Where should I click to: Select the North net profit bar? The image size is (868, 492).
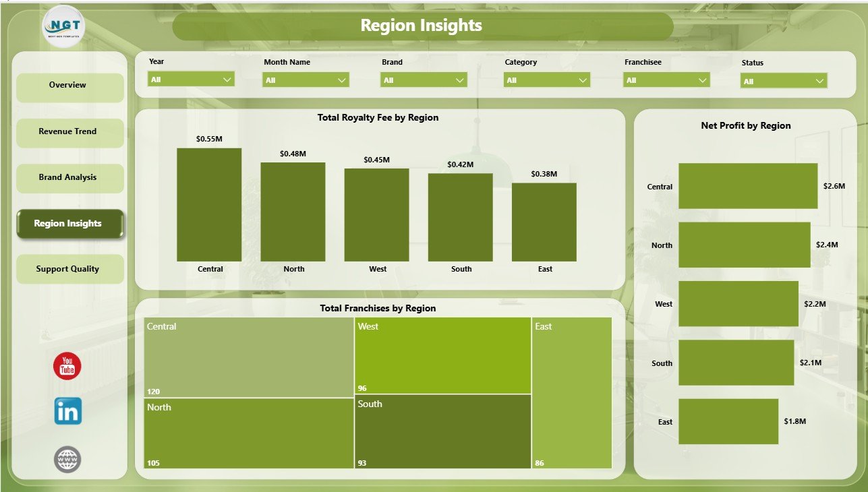(x=744, y=245)
